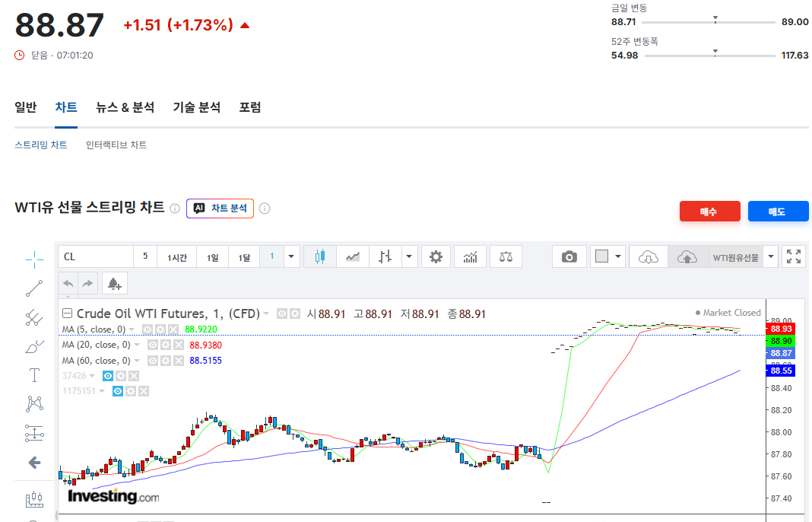Save chart layout to cloud
The height and width of the screenshot is (522, 812).
click(x=687, y=256)
